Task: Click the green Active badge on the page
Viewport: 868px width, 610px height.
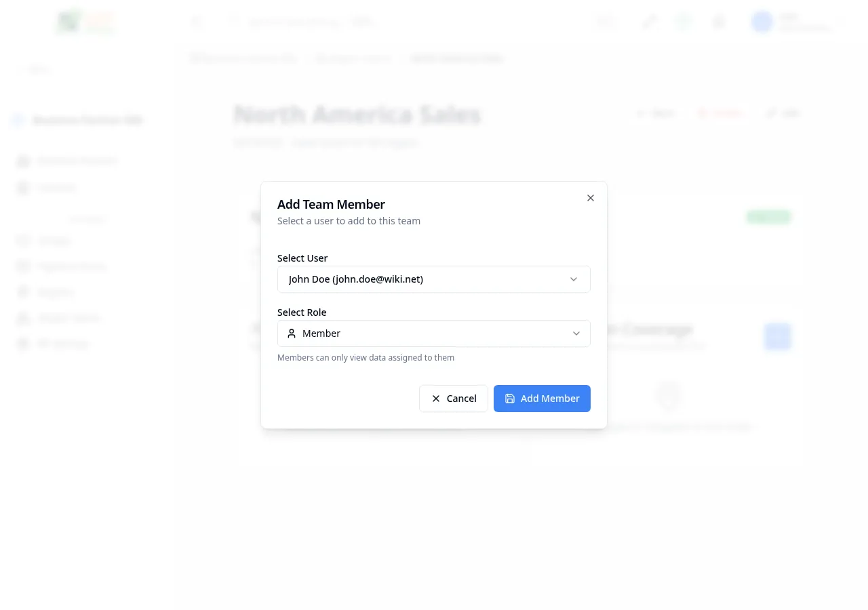Action: click(x=768, y=216)
